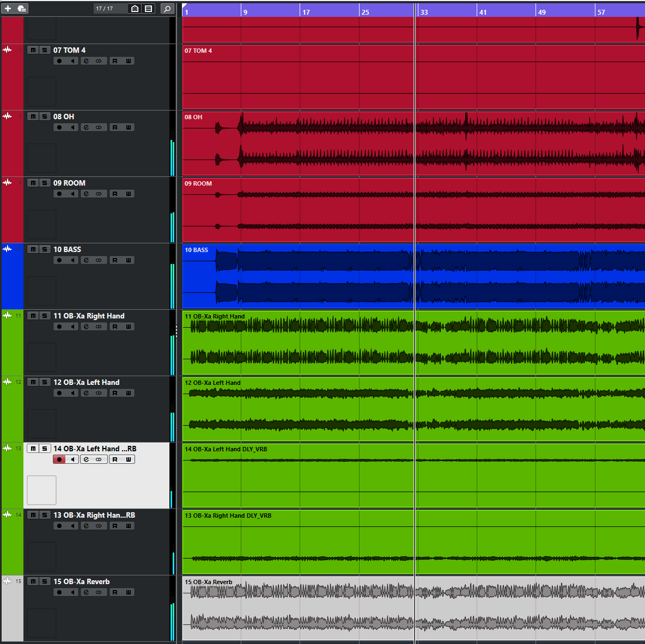Click the 10 BASS track waveform icon
The height and width of the screenshot is (644, 645).
tap(8, 249)
